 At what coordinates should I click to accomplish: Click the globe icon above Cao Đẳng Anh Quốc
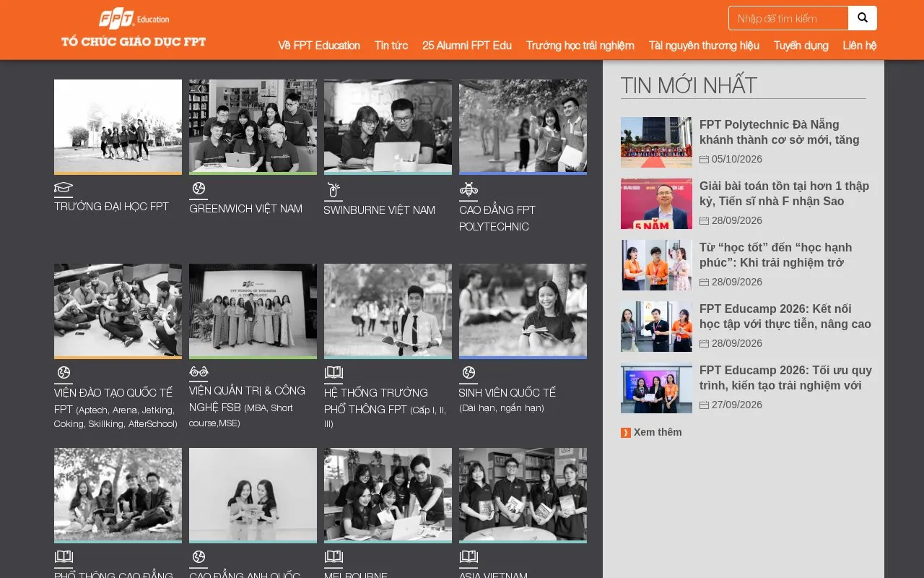(199, 557)
